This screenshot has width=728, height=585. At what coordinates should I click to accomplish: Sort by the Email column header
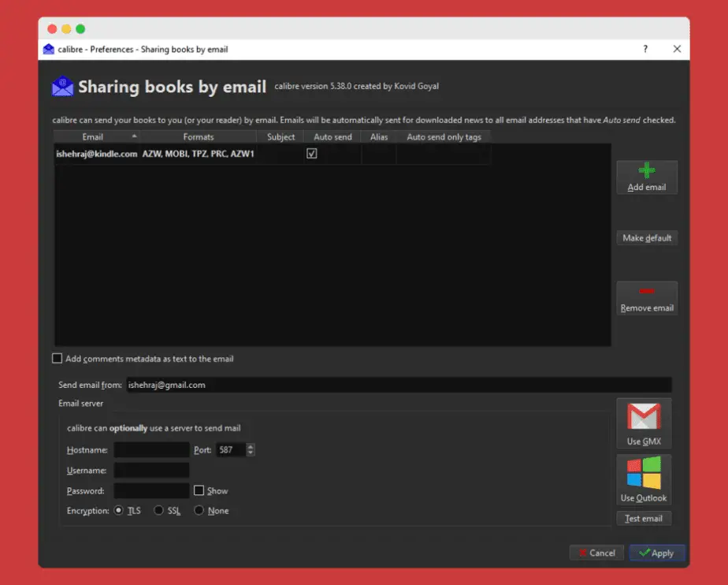tap(97, 136)
